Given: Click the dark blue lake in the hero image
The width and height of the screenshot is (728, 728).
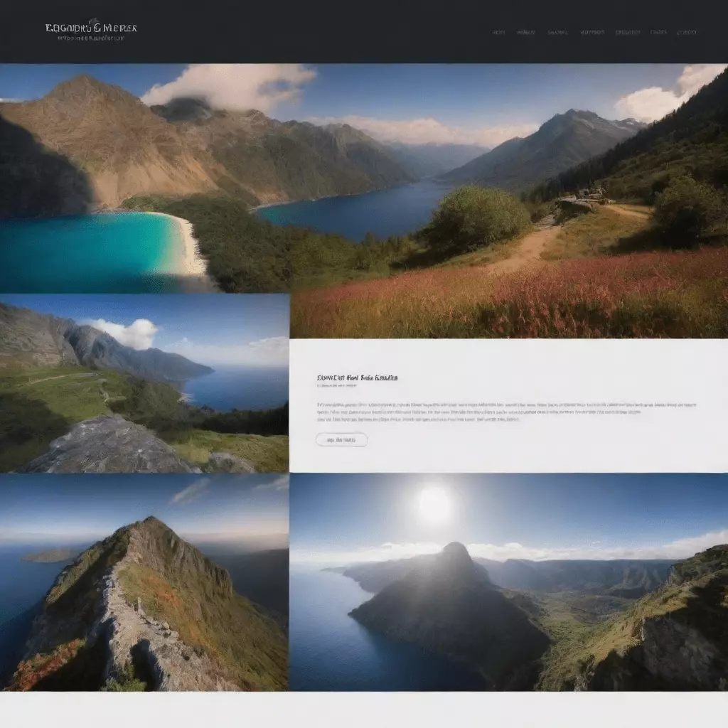Looking at the screenshot, I should 353,209.
